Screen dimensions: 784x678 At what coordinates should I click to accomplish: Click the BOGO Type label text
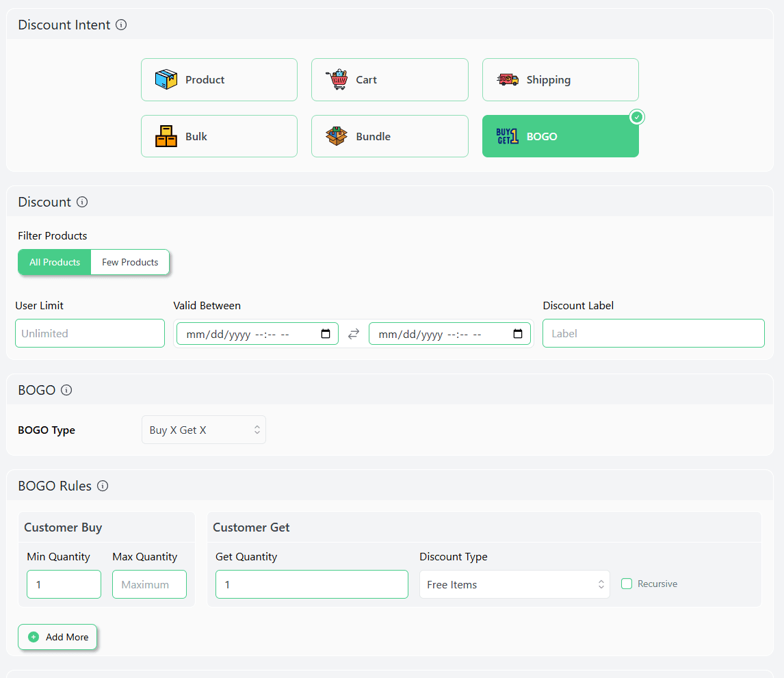pos(47,430)
